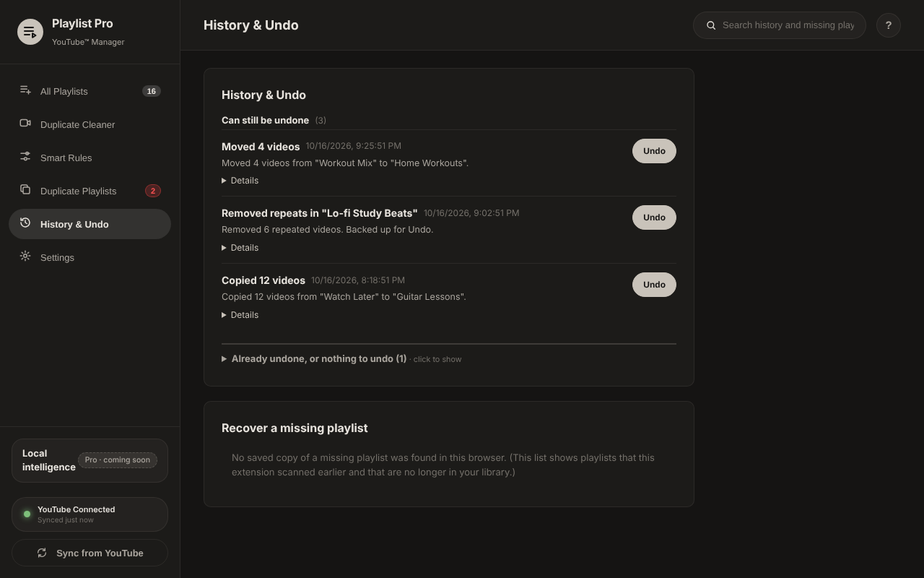924x578 pixels.
Task: Click the timestamp 10/16/2026, 9:02:51 PM
Action: [471, 213]
